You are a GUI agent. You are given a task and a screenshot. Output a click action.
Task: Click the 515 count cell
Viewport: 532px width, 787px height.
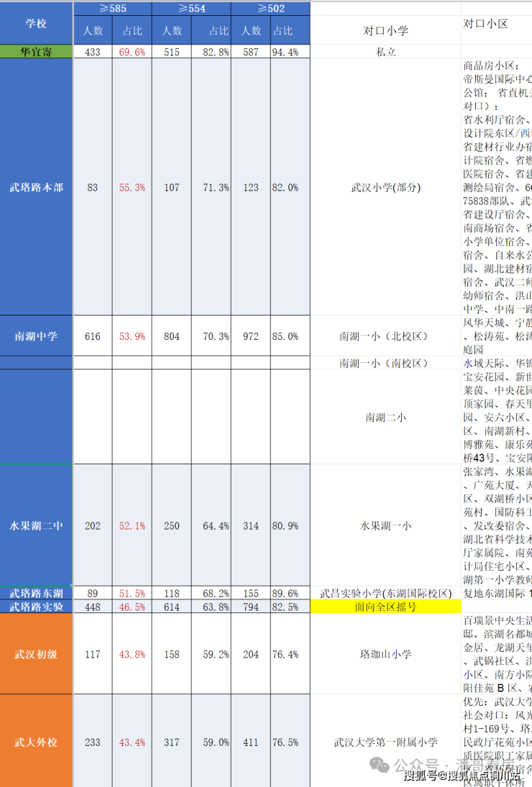pos(172,52)
